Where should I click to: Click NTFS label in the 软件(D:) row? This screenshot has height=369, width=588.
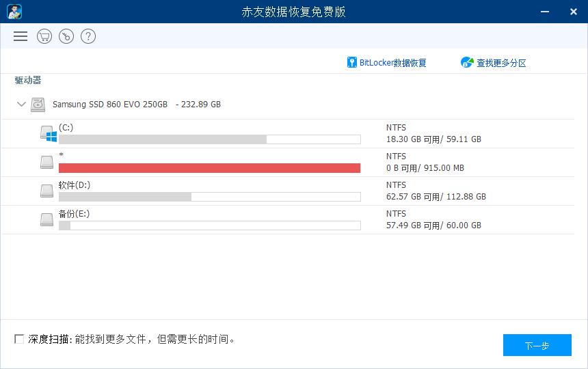(x=396, y=185)
